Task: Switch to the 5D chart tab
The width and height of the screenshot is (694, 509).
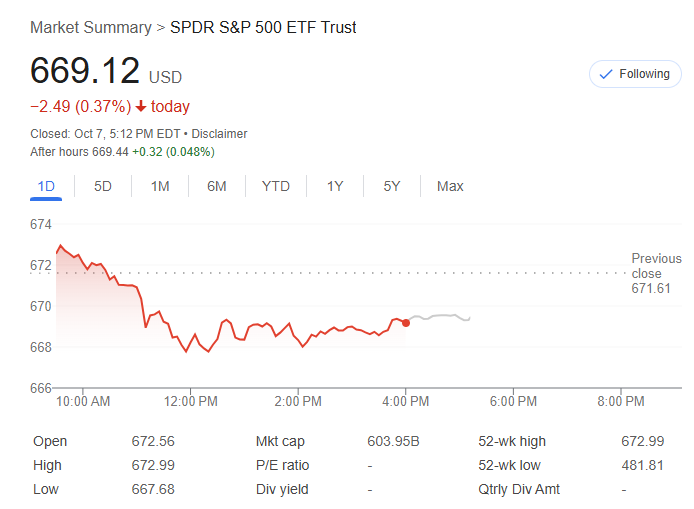Action: pyautogui.click(x=103, y=186)
